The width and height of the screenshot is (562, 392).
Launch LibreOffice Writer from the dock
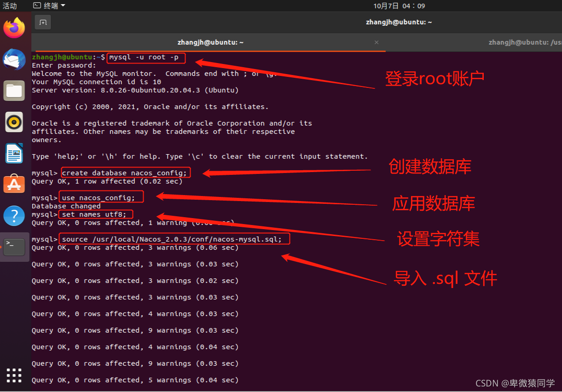(x=14, y=153)
